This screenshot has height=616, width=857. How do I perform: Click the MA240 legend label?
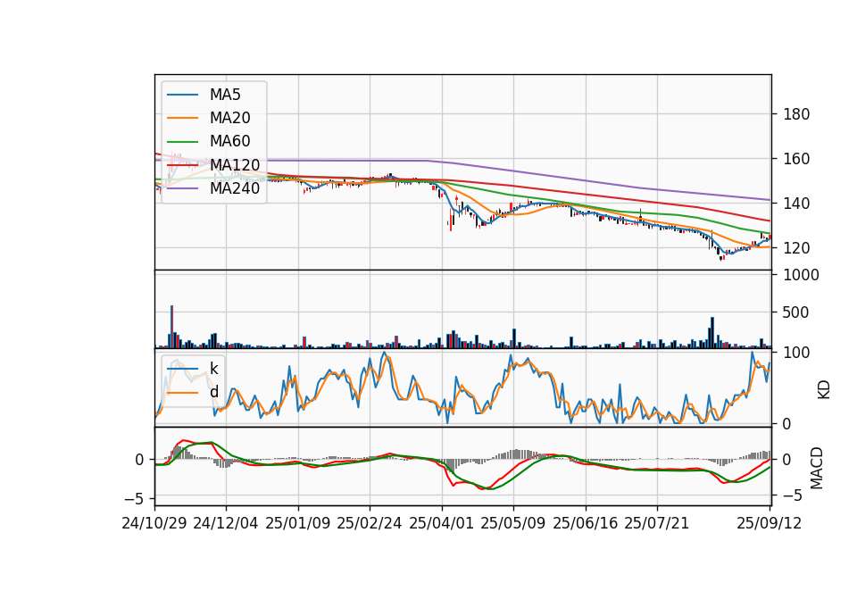coord(235,188)
